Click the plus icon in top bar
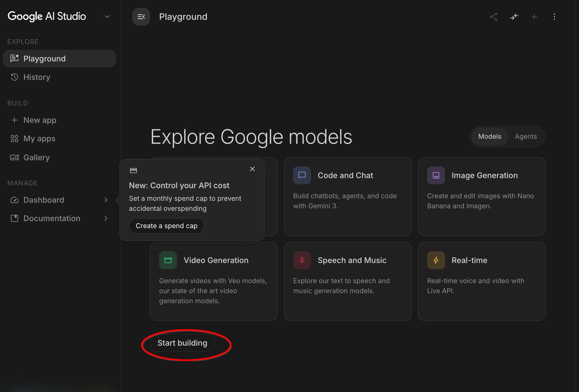 (534, 17)
